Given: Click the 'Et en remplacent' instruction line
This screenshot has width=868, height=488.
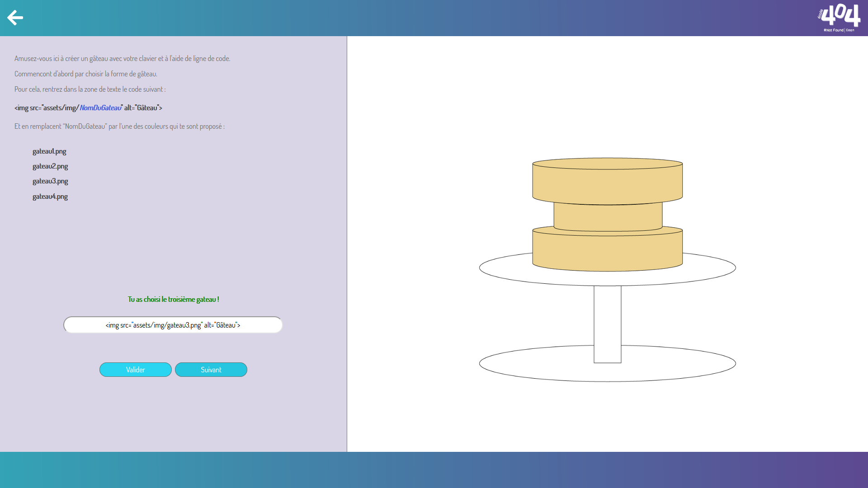Looking at the screenshot, I should pyautogui.click(x=119, y=126).
